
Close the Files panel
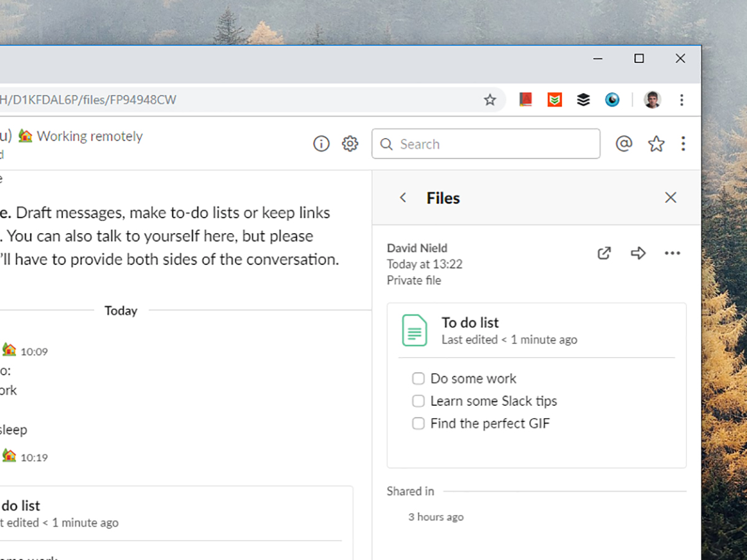(670, 198)
